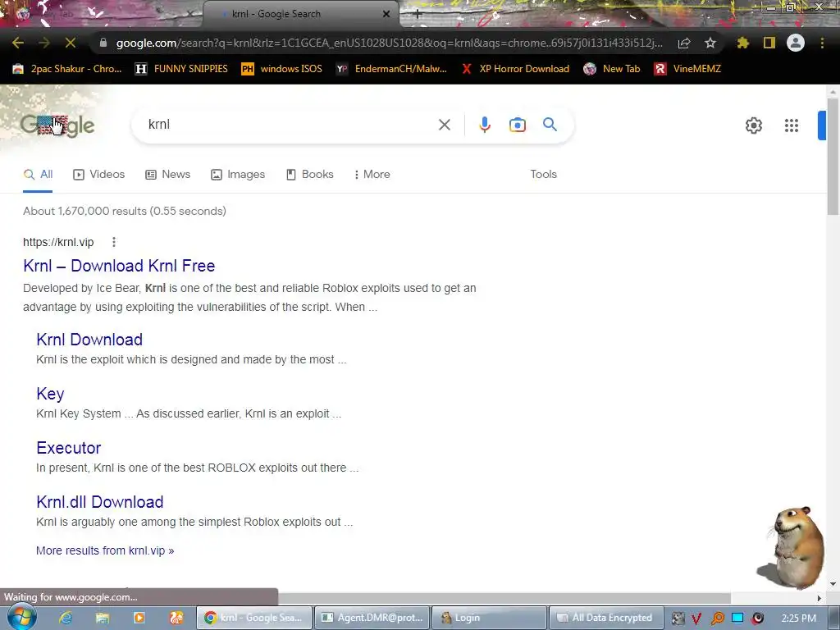Switch to the Login taskbar window

[x=490, y=618]
